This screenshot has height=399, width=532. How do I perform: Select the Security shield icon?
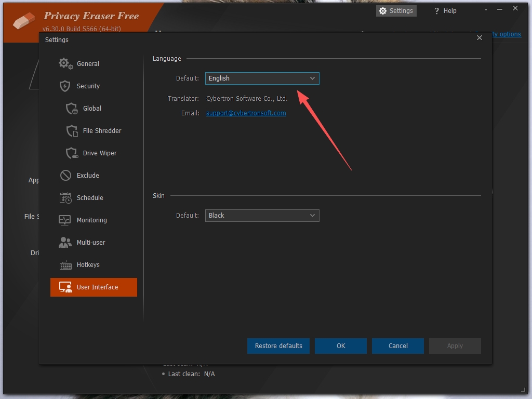click(x=65, y=86)
